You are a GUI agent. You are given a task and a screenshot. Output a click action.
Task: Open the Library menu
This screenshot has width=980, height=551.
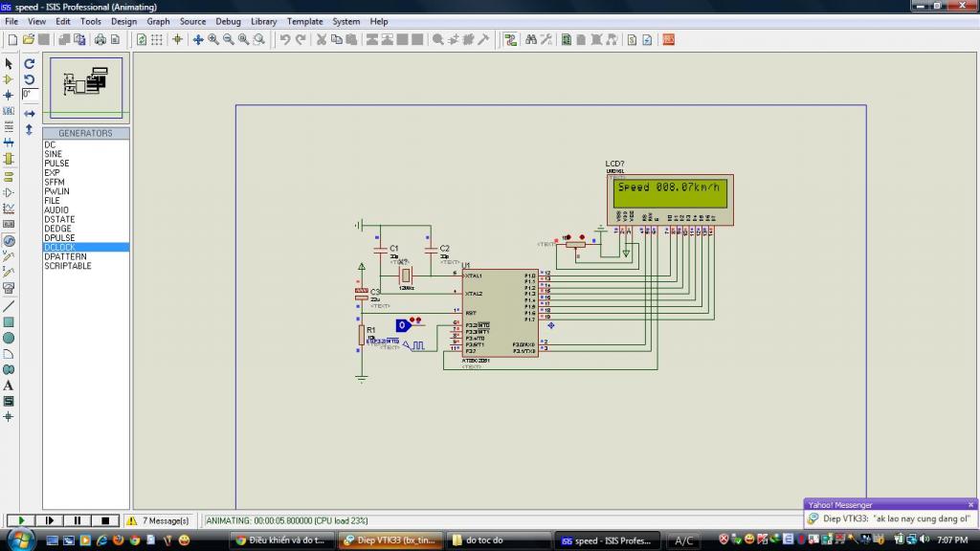pos(263,21)
